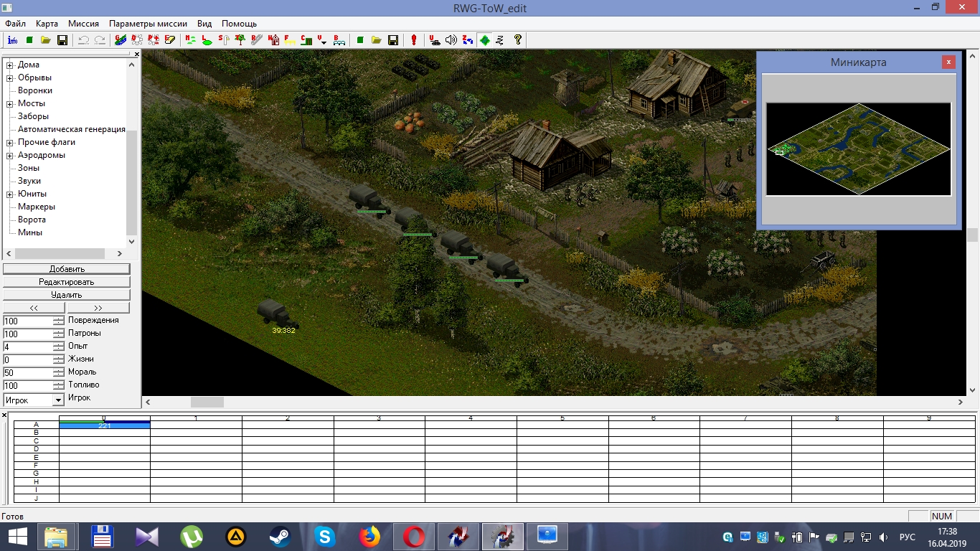
Task: Select blue cell 221 in row A
Action: 105,425
